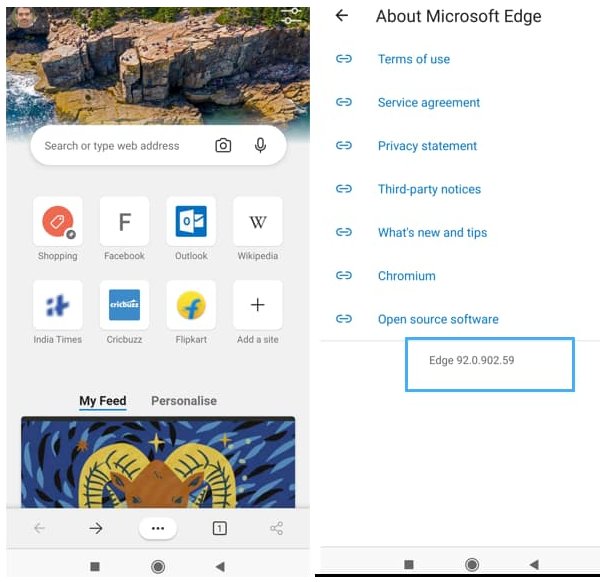
Task: Tap Android recents square under About page
Action: 409,564
